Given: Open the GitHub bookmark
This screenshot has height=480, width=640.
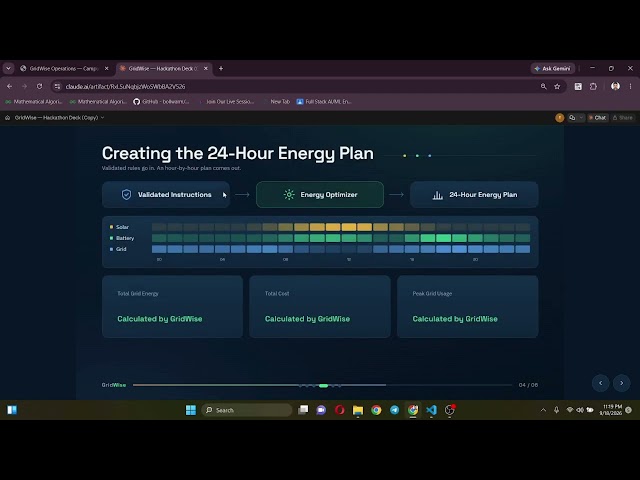Looking at the screenshot, I should click(162, 102).
